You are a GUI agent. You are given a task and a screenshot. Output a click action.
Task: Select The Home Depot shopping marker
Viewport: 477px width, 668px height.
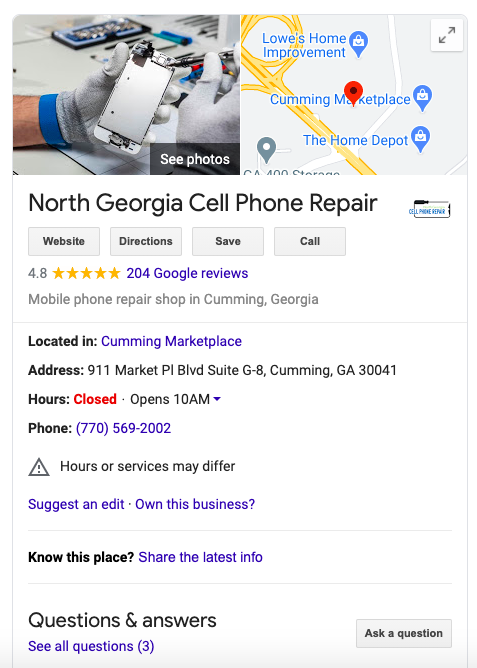click(421, 139)
